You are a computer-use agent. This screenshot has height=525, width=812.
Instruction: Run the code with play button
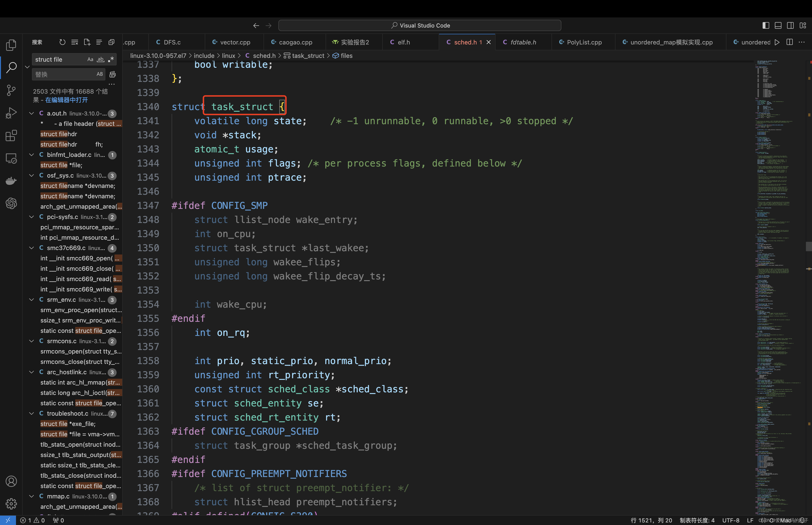[x=777, y=42]
